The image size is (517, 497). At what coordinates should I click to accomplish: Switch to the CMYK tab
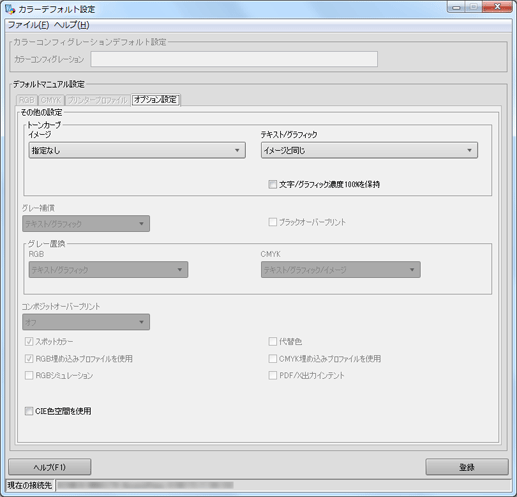[51, 100]
